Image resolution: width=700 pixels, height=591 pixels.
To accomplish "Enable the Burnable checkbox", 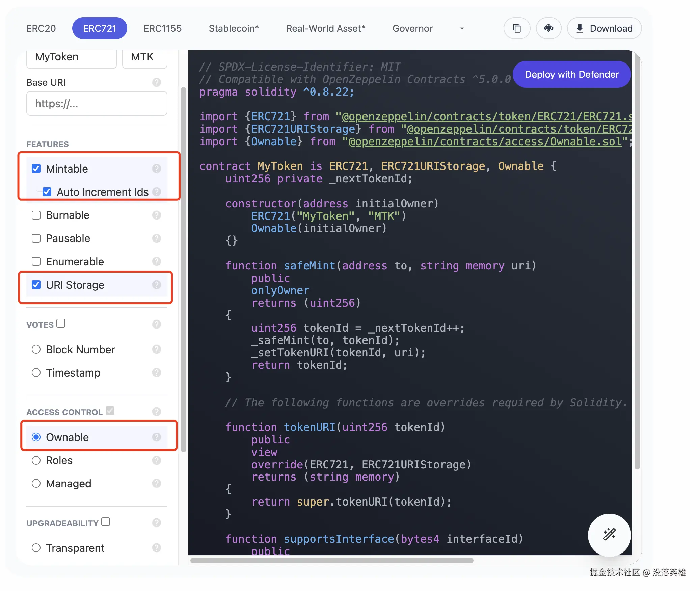I will [36, 215].
